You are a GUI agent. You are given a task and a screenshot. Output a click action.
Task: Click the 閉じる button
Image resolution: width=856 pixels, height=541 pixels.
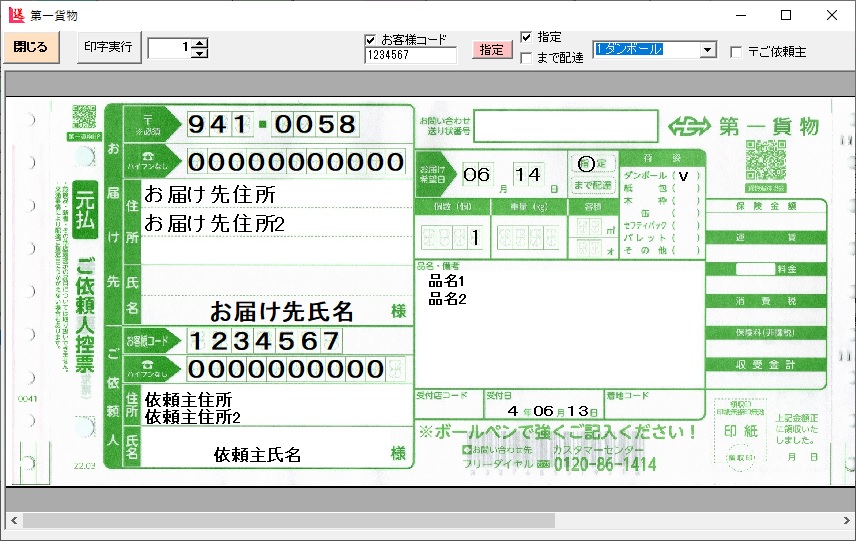click(x=31, y=47)
